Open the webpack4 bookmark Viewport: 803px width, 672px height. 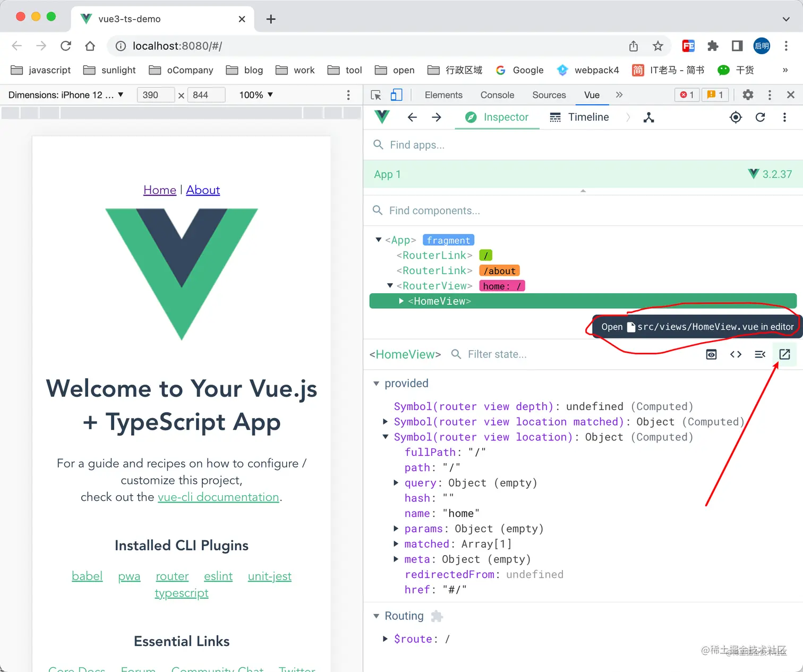[588, 70]
